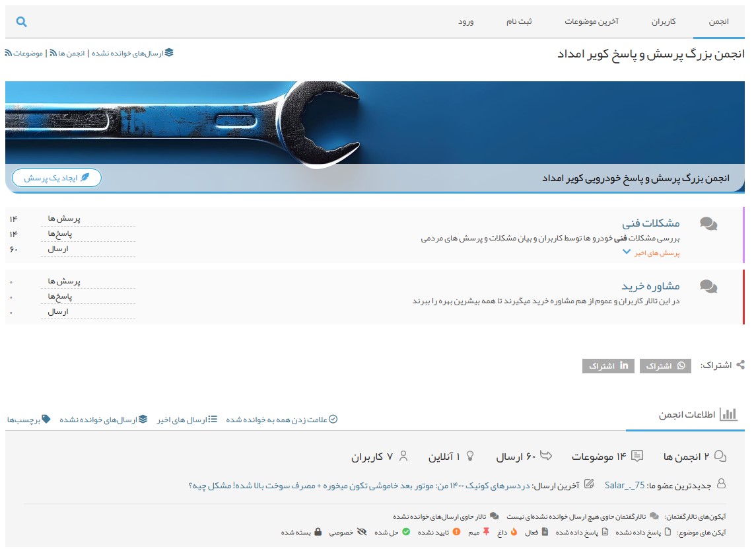Screen dimensions: 756x557
Task: Open the latest post about کوئیک ۱۴۰۰
Action: (359, 486)
